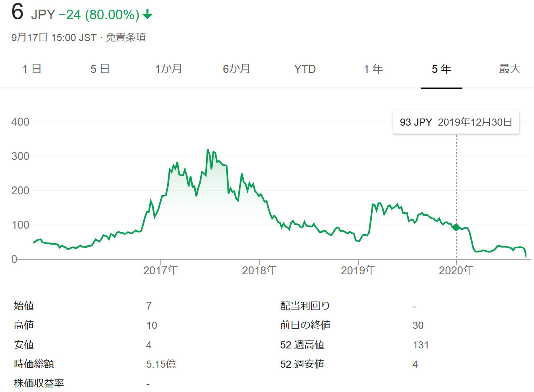Open the 免責条項 disclaimer link

click(126, 37)
